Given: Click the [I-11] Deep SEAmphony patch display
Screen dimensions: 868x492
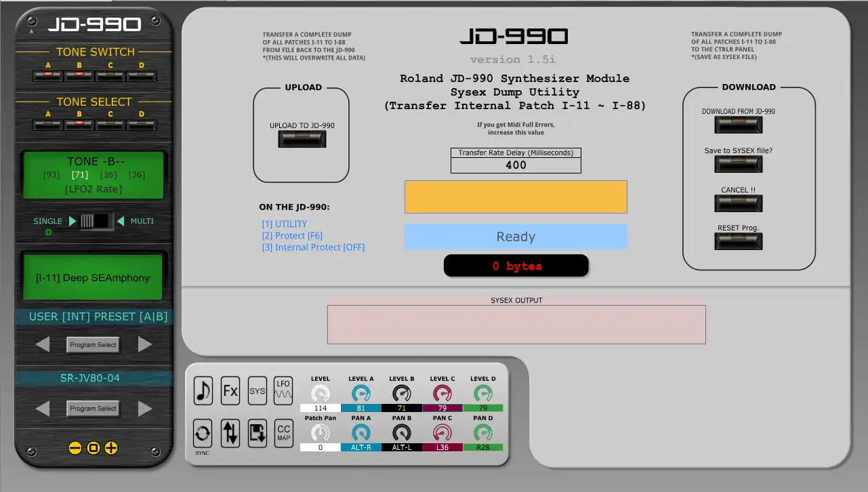Looking at the screenshot, I should click(94, 277).
